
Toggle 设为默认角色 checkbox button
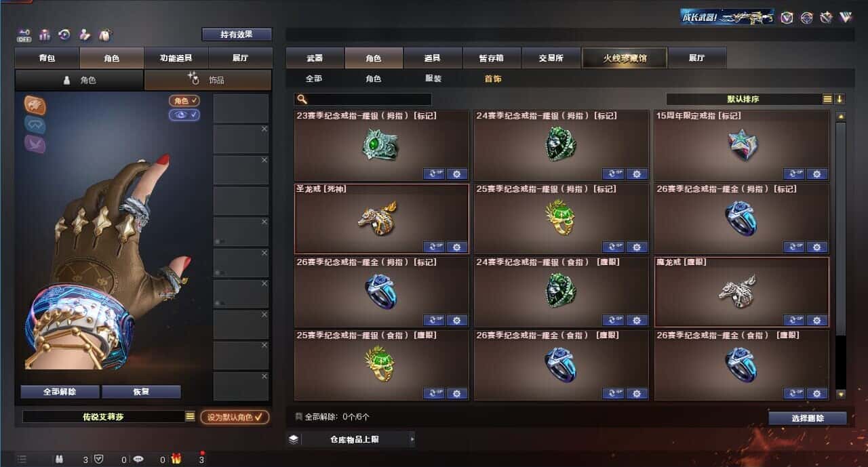pyautogui.click(x=235, y=418)
